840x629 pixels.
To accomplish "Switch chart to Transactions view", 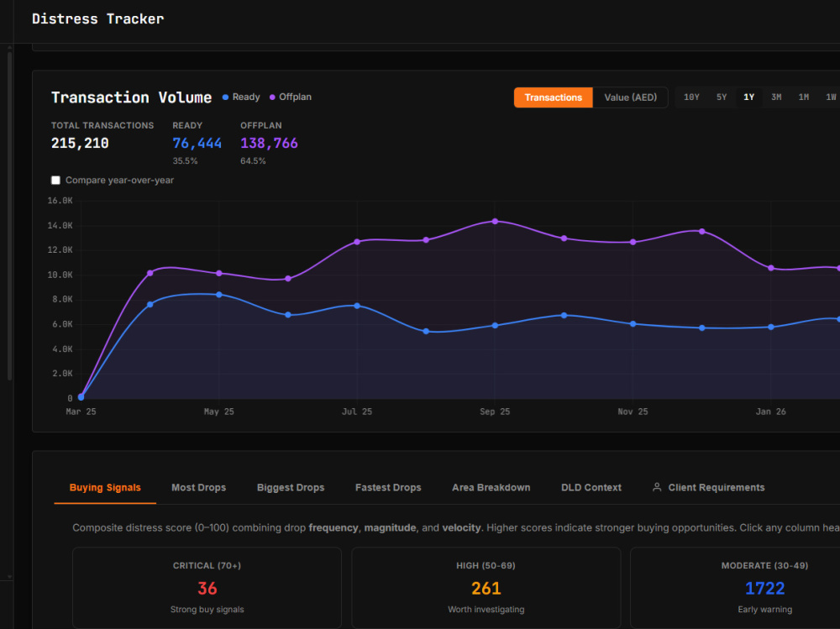I will pos(553,97).
